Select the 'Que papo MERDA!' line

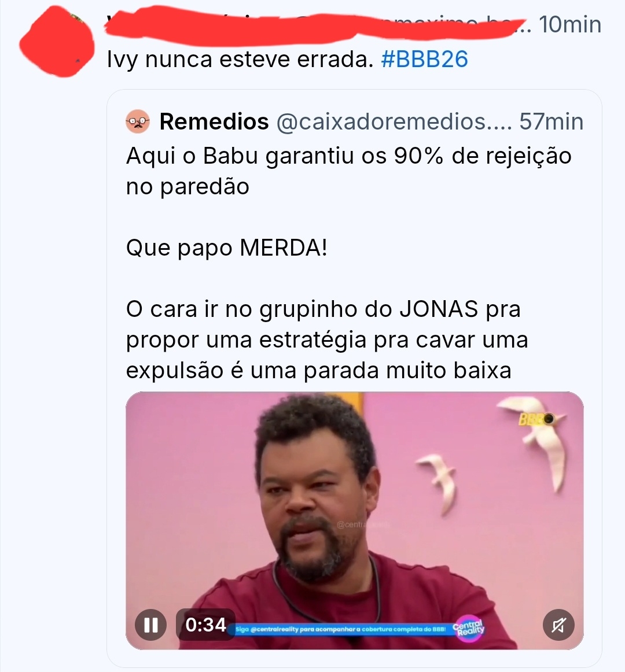coord(227,248)
